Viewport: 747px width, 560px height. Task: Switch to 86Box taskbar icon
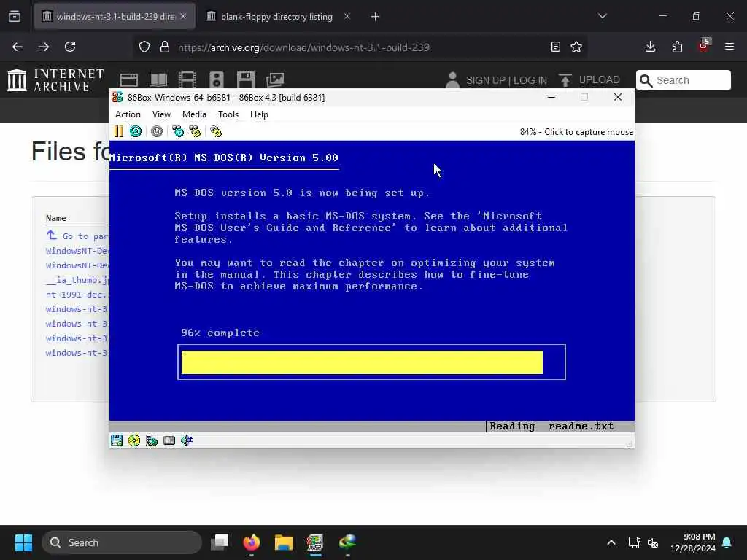pos(315,542)
